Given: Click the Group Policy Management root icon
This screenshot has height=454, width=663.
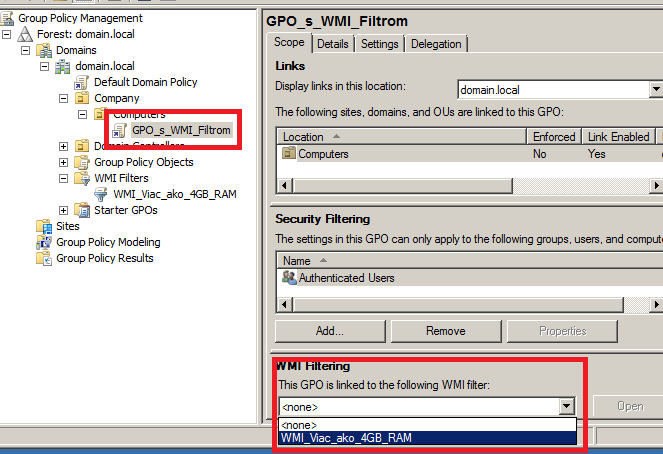Looking at the screenshot, I should tap(7, 18).
